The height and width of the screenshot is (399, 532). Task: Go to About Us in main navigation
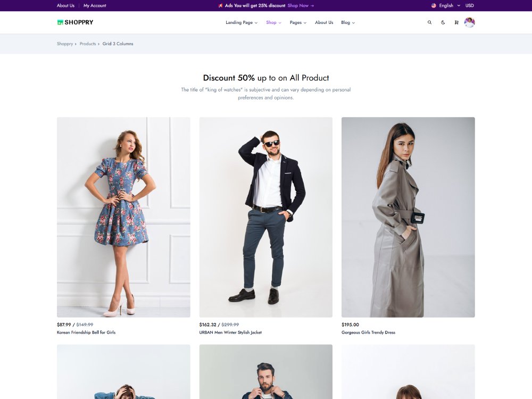coord(324,22)
